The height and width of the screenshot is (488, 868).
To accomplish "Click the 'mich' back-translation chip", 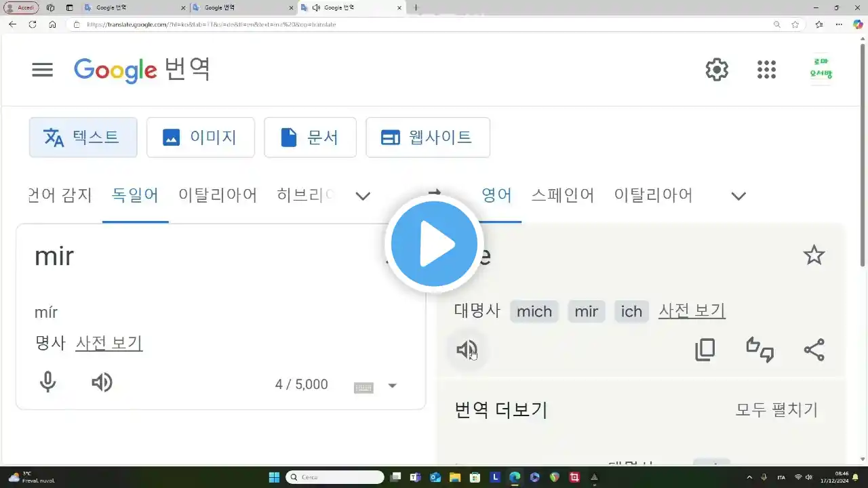I will (x=534, y=311).
